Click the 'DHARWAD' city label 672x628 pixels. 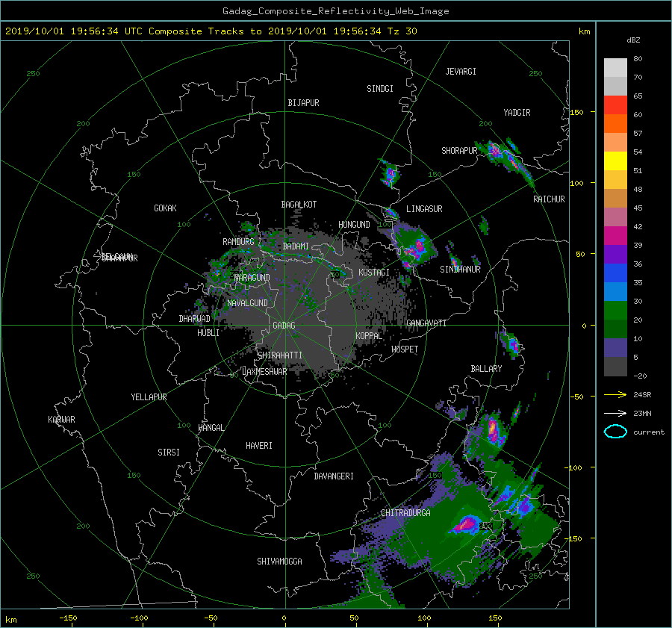coord(194,319)
